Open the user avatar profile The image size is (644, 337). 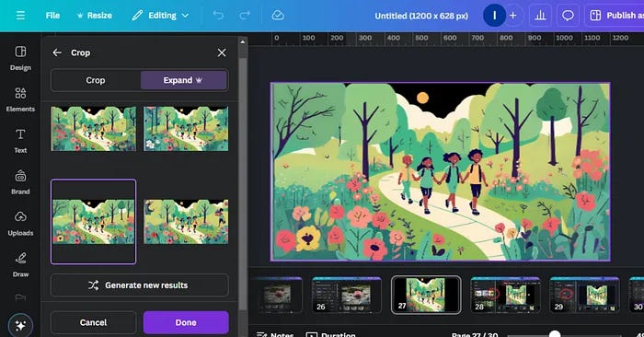pos(494,16)
